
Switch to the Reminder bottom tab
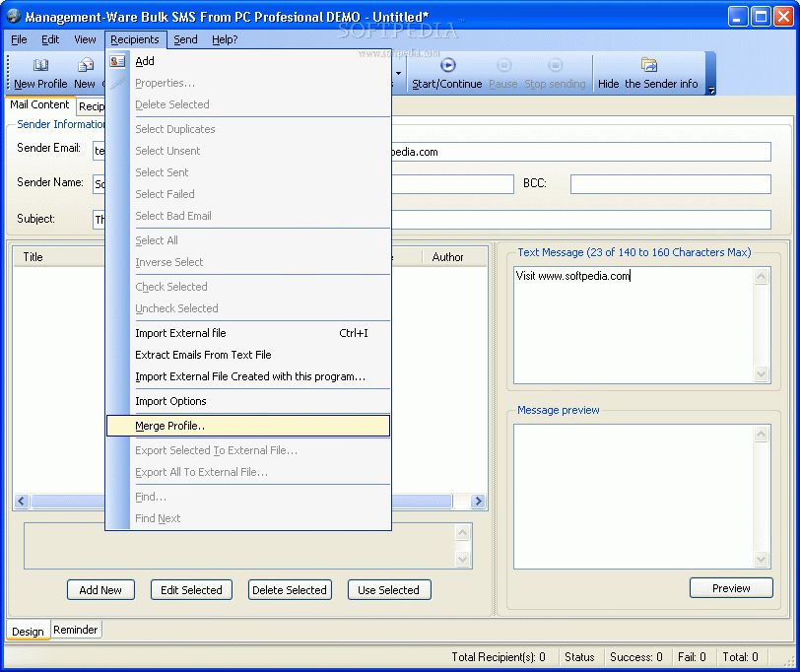tap(76, 630)
